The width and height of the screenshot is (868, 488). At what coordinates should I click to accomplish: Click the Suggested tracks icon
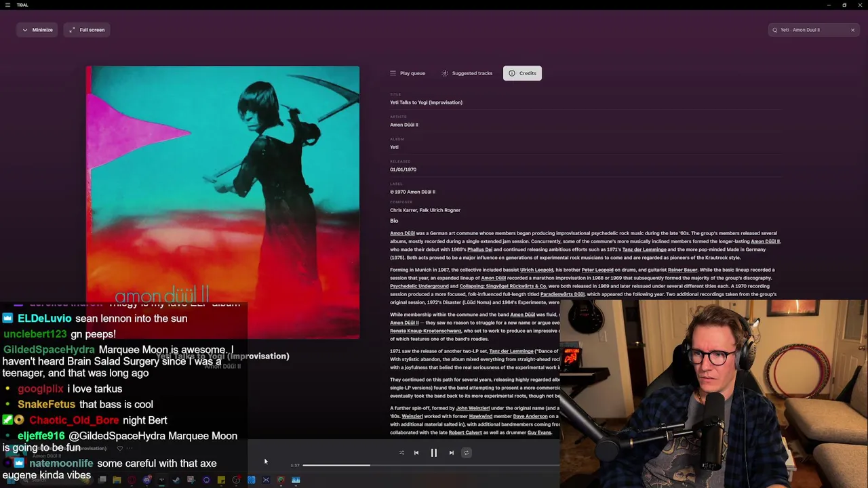point(445,73)
